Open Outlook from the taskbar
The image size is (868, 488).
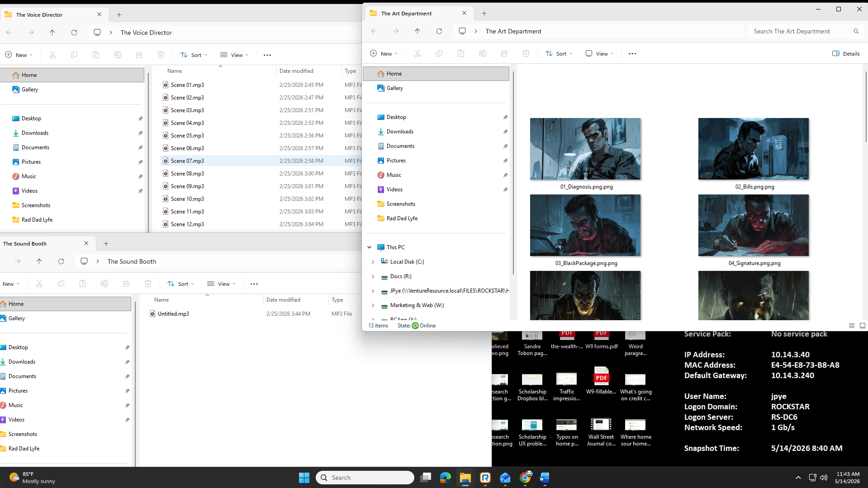[505, 478]
